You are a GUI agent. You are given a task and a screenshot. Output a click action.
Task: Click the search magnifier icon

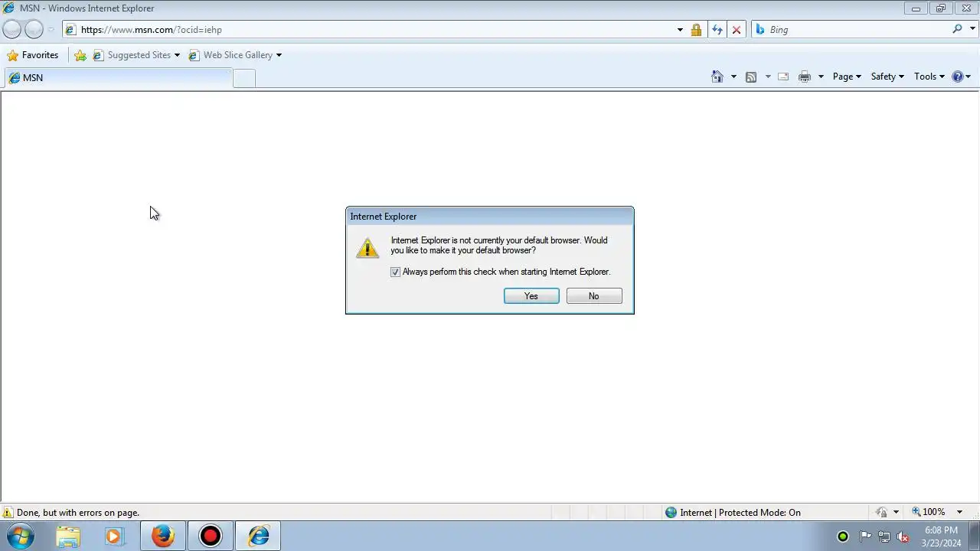click(957, 29)
